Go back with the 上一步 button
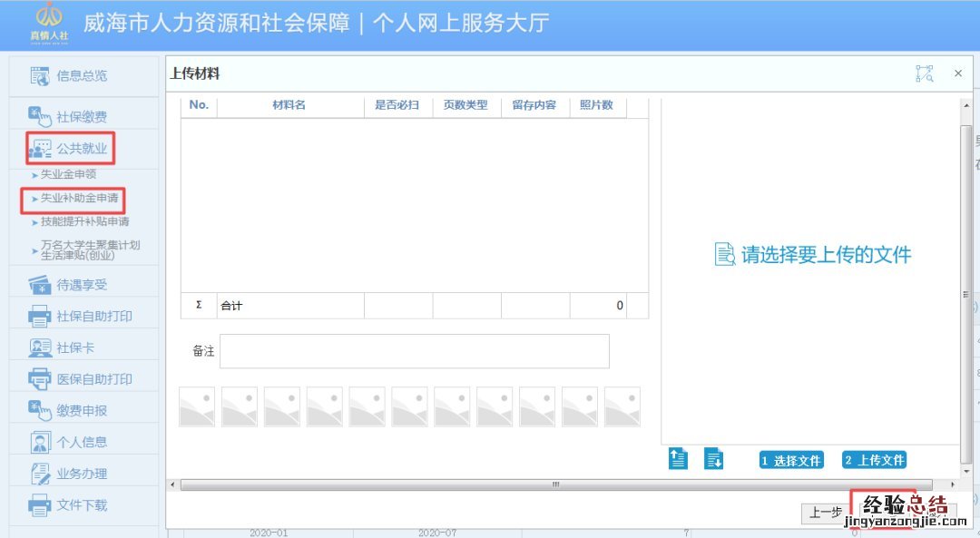Viewport: 980px width, 538px height. [x=825, y=513]
